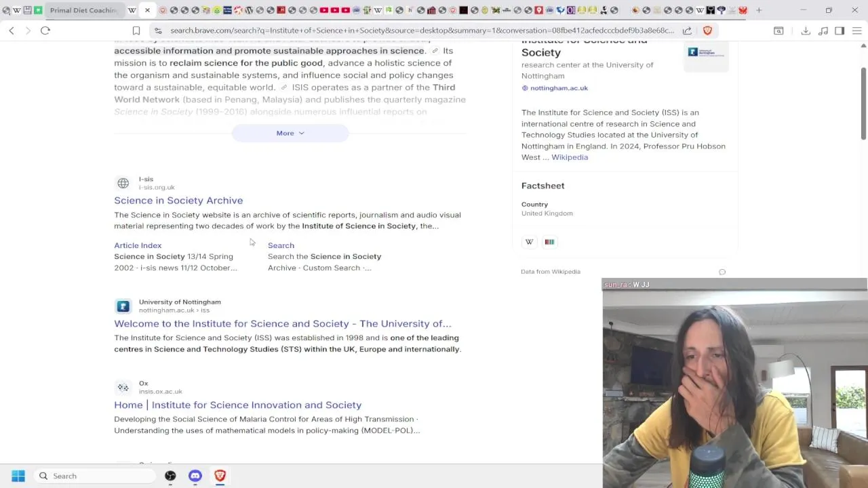Click the insis.ox.ac.uk source text
Screen dimensions: 868x488
[161, 392]
